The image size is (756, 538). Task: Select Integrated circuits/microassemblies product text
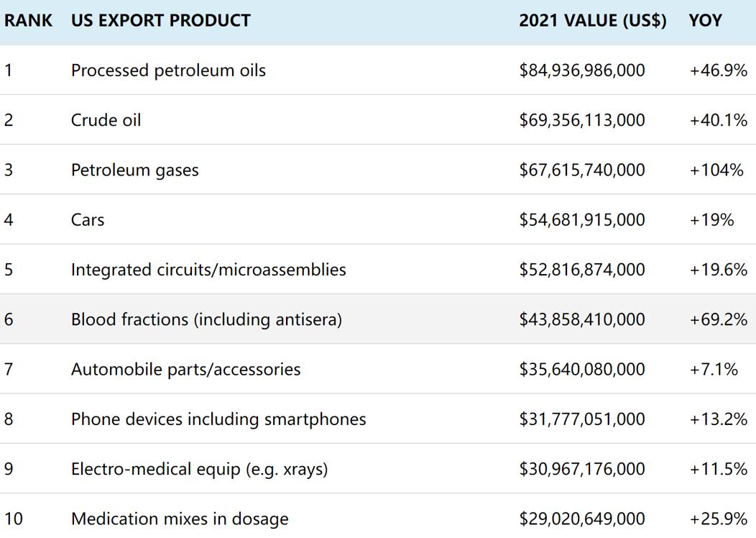[x=208, y=270]
